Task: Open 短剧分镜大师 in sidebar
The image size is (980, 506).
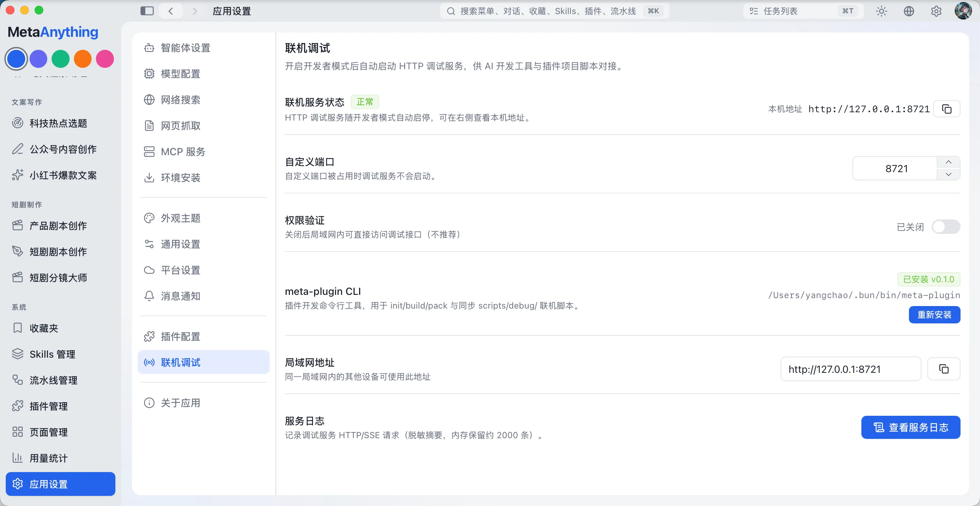Action: point(61,278)
